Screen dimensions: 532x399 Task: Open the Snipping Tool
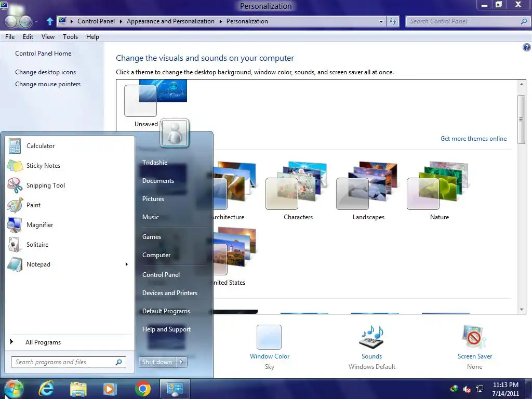(70, 185)
